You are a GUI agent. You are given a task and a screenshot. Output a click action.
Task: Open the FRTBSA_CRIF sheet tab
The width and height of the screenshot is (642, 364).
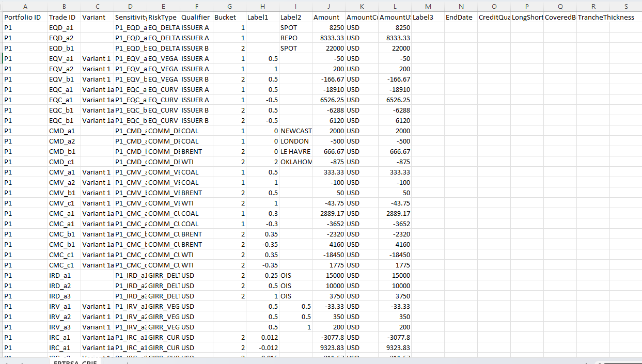[76, 362]
